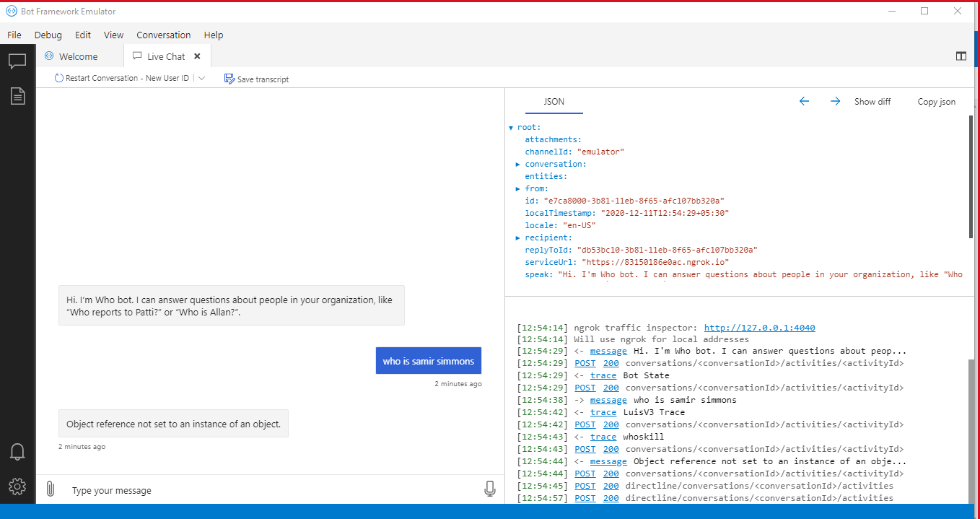The image size is (980, 519).
Task: Open Emulator settings with the gear icon
Action: click(x=17, y=487)
